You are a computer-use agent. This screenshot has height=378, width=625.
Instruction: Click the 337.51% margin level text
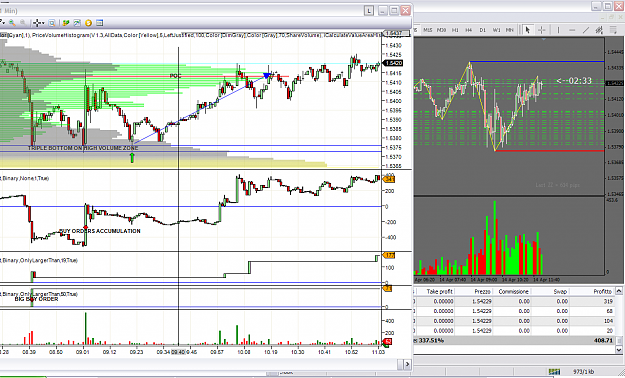tap(430, 341)
